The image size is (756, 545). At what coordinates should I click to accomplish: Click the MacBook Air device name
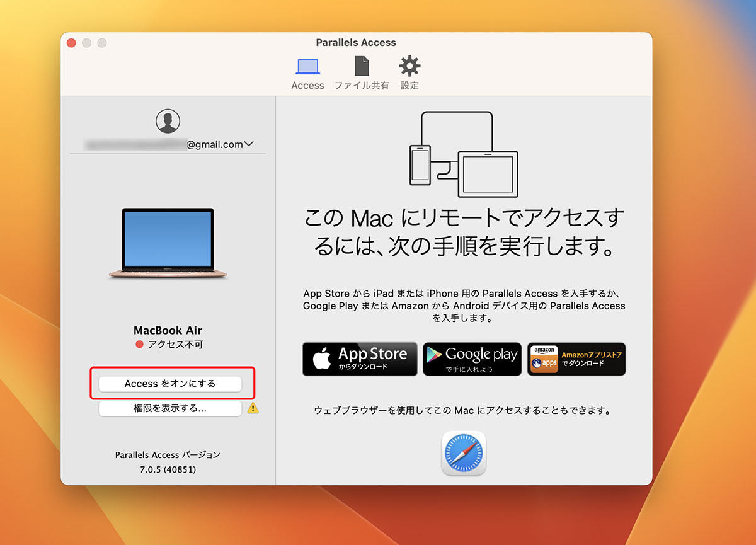point(168,330)
